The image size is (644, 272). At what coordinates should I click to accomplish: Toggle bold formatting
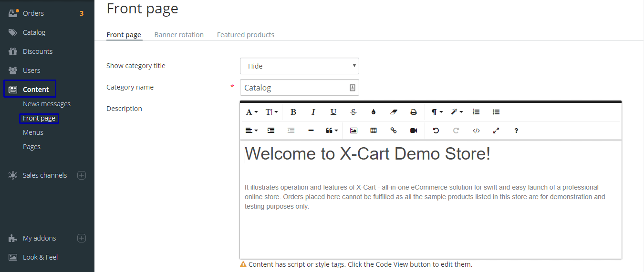coord(293,112)
